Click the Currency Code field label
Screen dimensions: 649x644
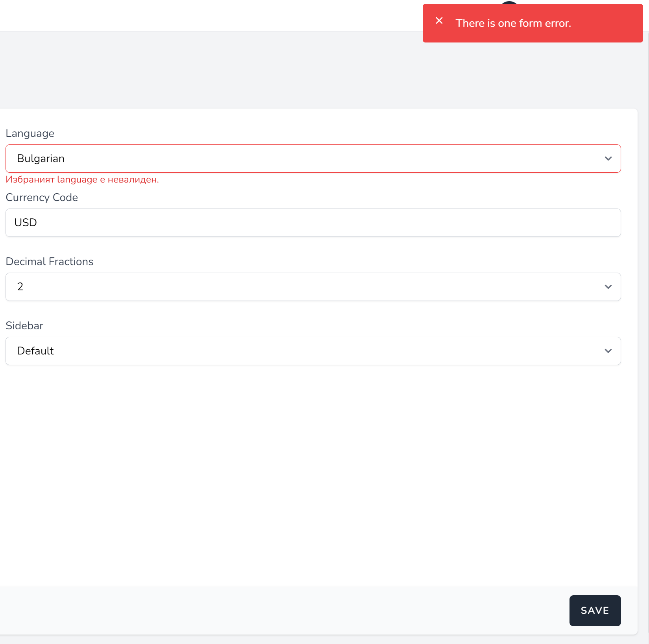click(42, 197)
